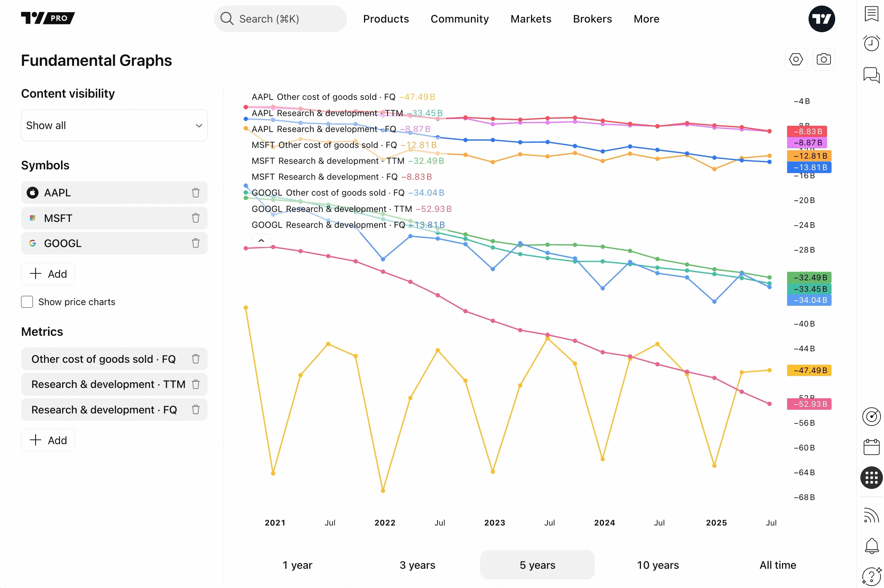Open the watchlist panel icon
Screen dimensions: 884x588
871,14
